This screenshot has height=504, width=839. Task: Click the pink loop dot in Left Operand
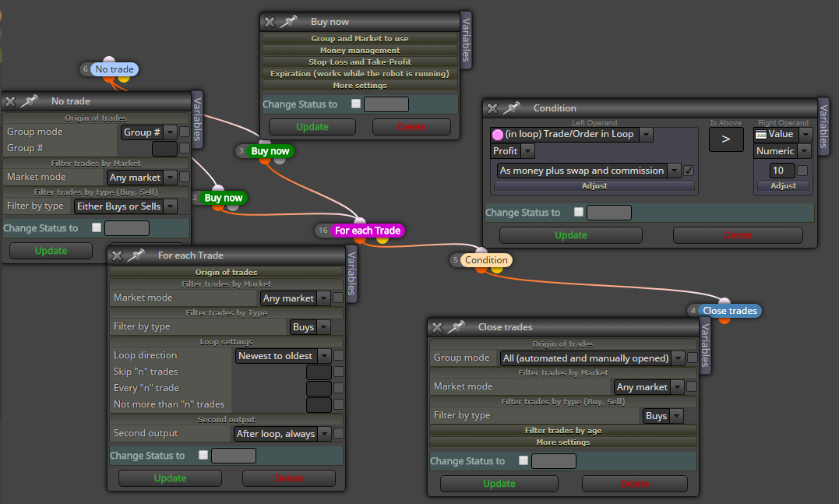click(498, 135)
